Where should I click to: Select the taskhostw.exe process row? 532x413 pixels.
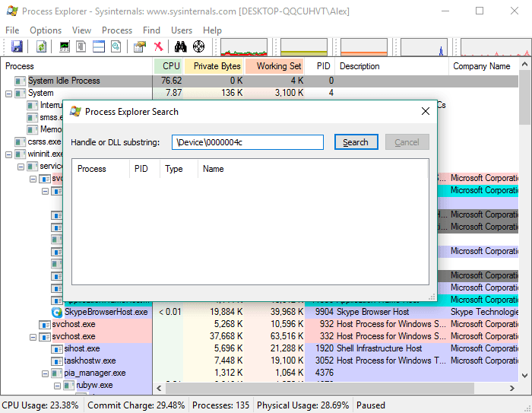pyautogui.click(x=259, y=361)
